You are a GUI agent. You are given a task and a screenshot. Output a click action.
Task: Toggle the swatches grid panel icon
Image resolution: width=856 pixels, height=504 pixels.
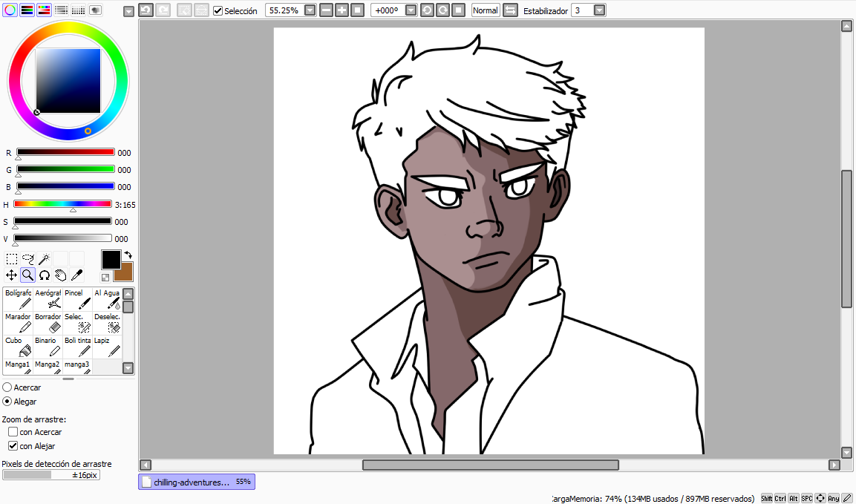(x=79, y=10)
